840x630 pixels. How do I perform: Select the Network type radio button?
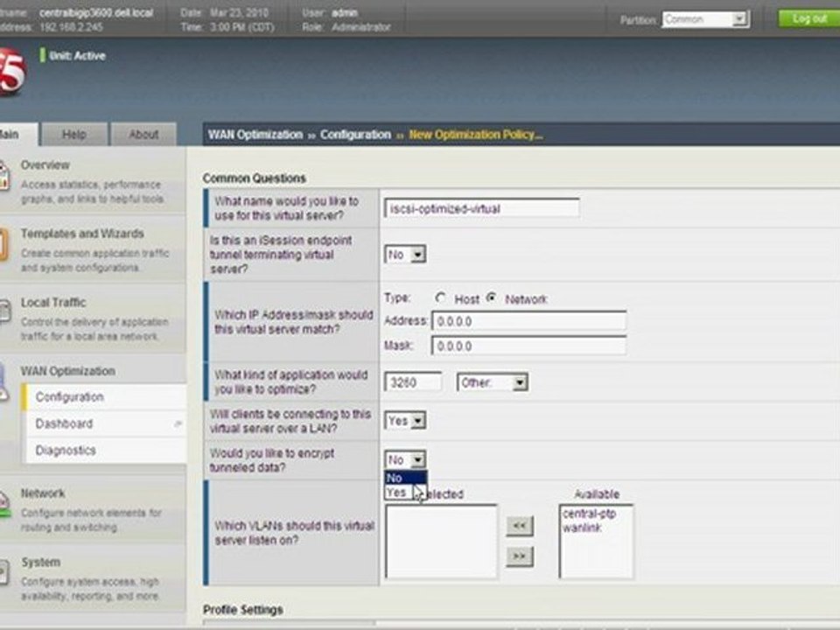coord(491,297)
